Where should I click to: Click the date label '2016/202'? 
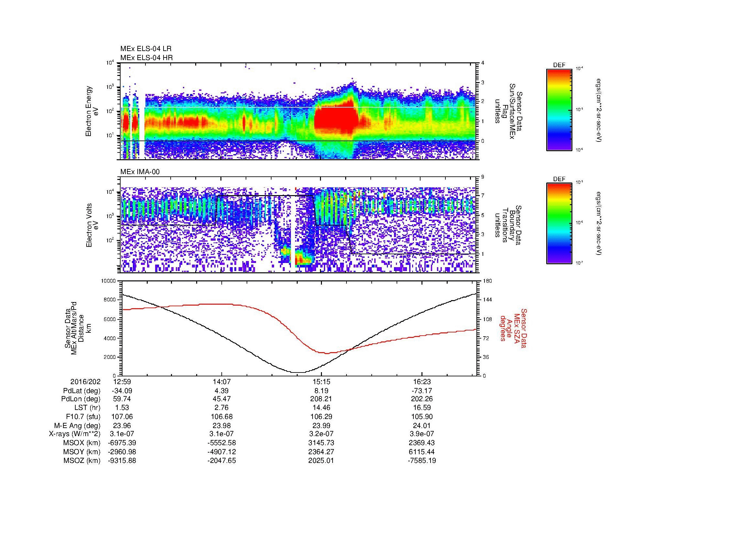(x=85, y=382)
